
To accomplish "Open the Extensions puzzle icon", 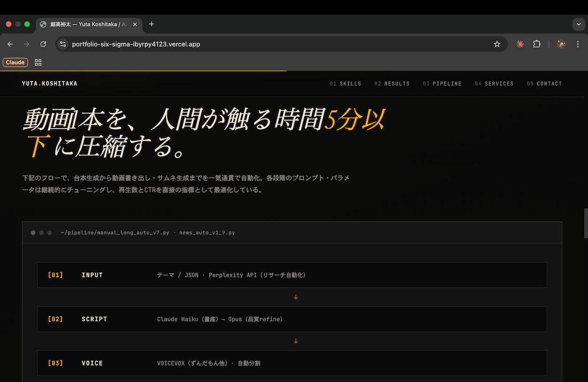I will 536,44.
